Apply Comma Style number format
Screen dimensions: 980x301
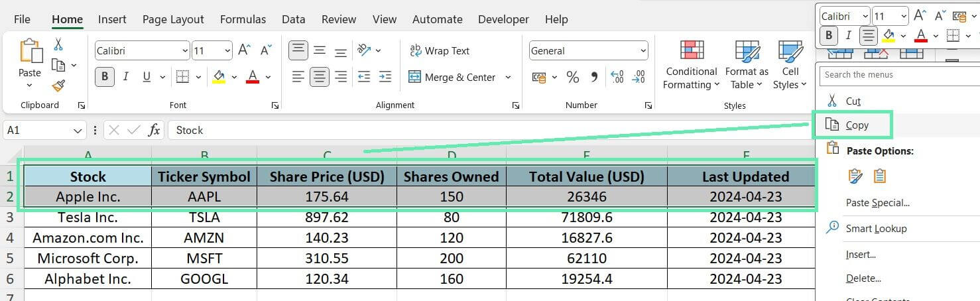pos(594,78)
